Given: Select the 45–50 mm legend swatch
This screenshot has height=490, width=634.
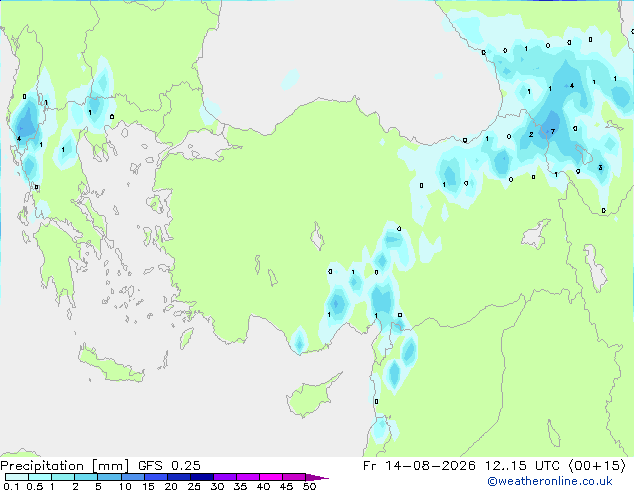Looking at the screenshot, I should pos(294,477).
